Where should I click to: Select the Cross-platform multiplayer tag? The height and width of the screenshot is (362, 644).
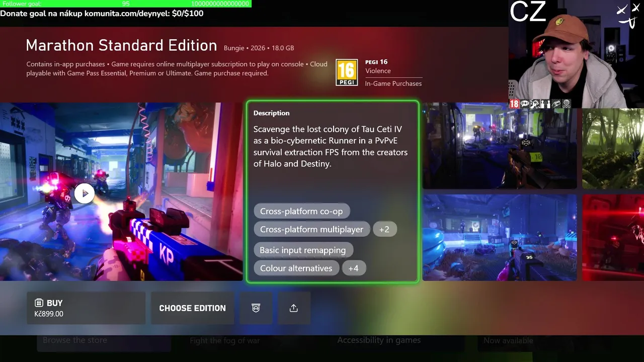pos(311,229)
